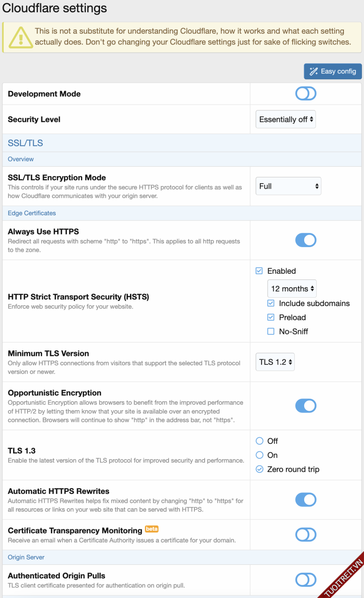Screen dimensions: 364x598
Task: Click the Easy config button
Action: pyautogui.click(x=333, y=71)
